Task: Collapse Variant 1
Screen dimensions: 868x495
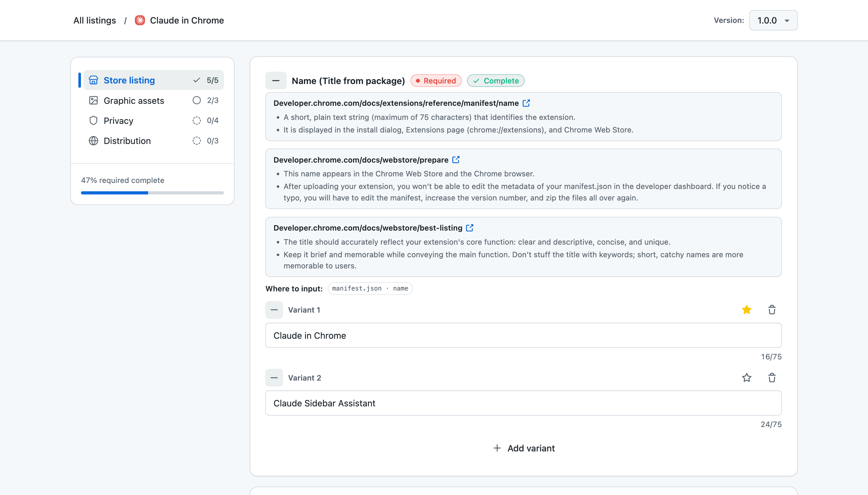Action: click(274, 310)
